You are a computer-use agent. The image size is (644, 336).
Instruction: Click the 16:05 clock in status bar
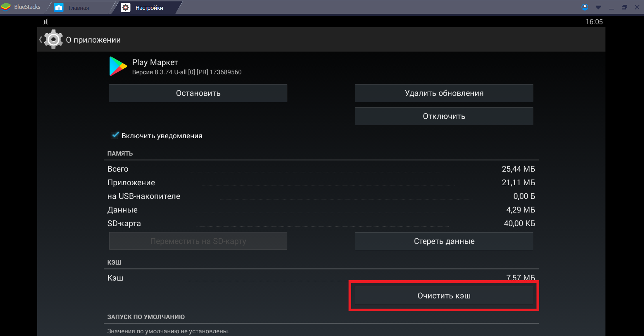click(x=594, y=22)
